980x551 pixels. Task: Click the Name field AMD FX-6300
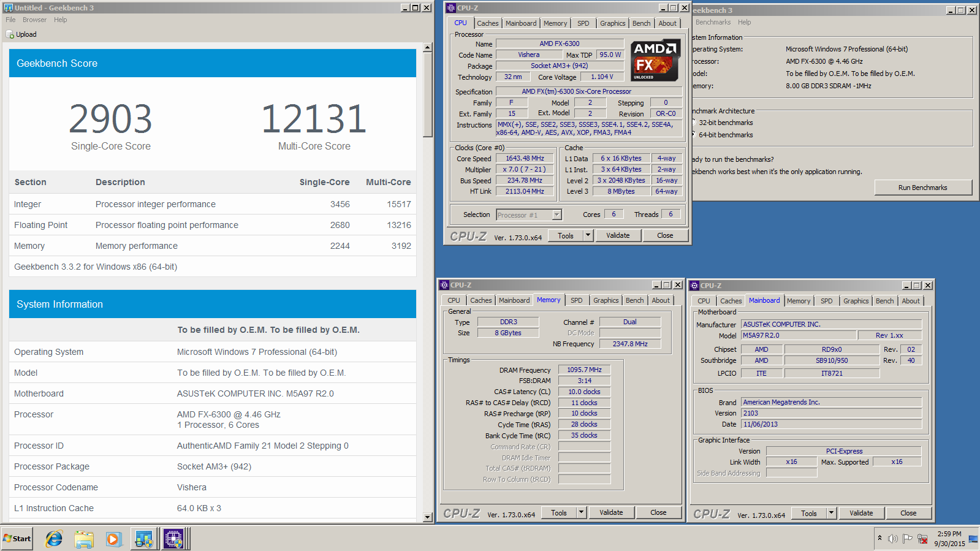coord(560,44)
